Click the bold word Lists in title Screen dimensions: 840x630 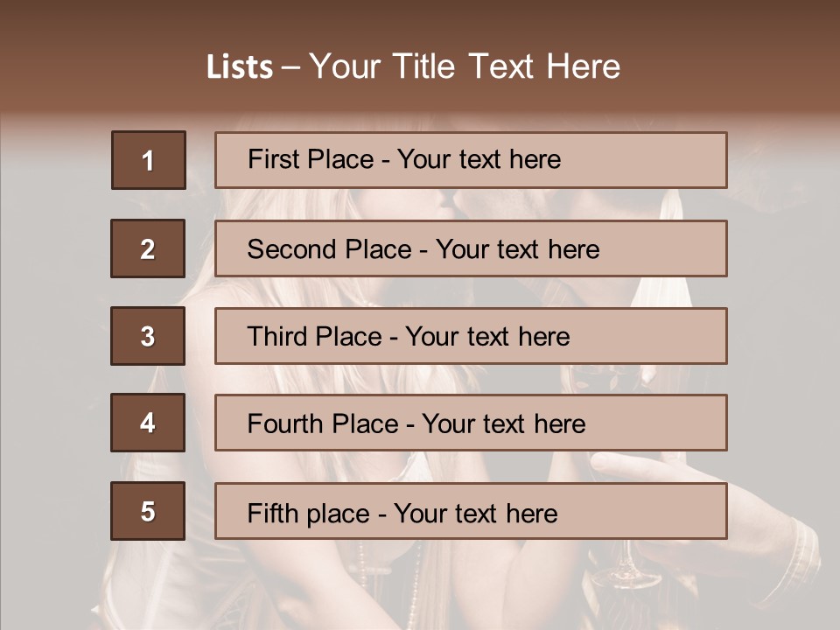coord(240,66)
